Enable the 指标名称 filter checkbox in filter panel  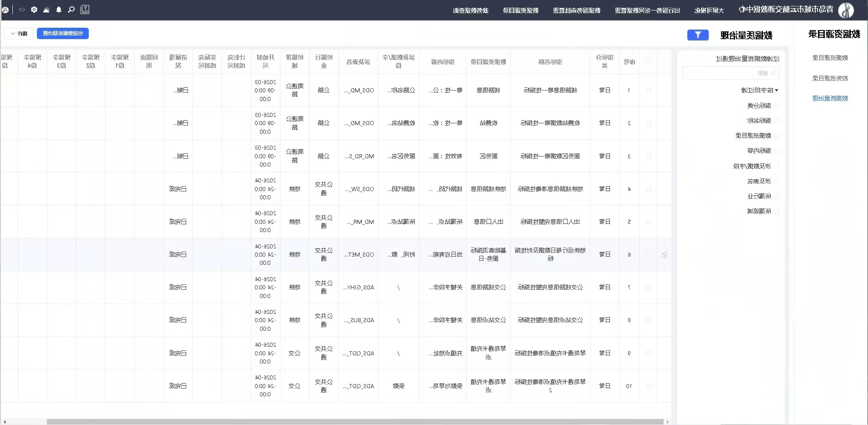click(x=777, y=121)
